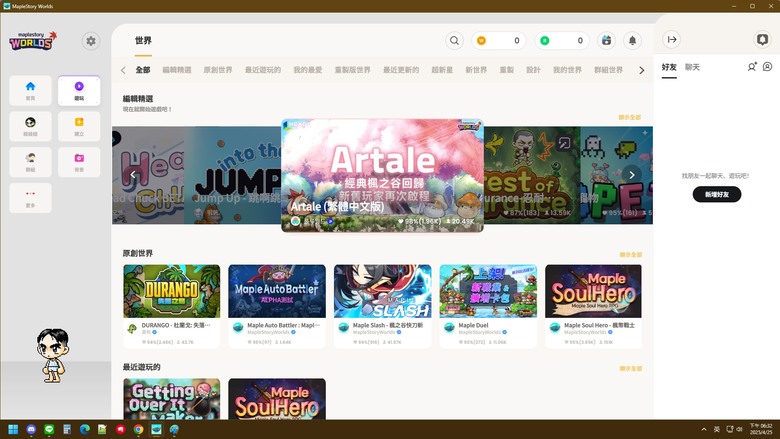The width and height of the screenshot is (780, 439).
Task: Open Google Chrome from the taskbar
Action: point(138,430)
